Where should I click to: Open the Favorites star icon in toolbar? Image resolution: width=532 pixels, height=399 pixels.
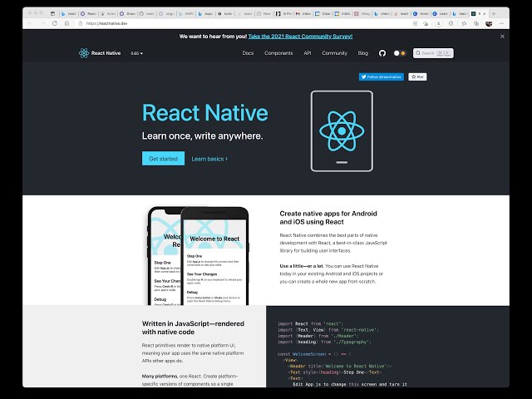[464, 23]
